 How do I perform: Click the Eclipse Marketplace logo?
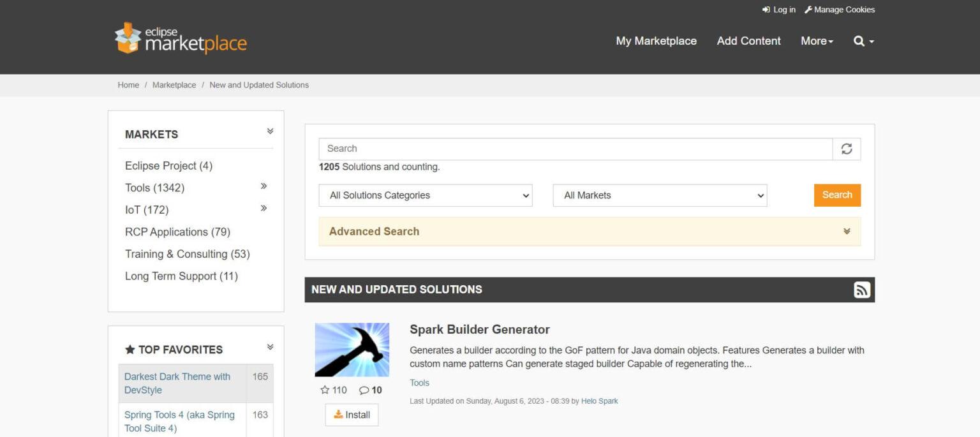pos(181,38)
